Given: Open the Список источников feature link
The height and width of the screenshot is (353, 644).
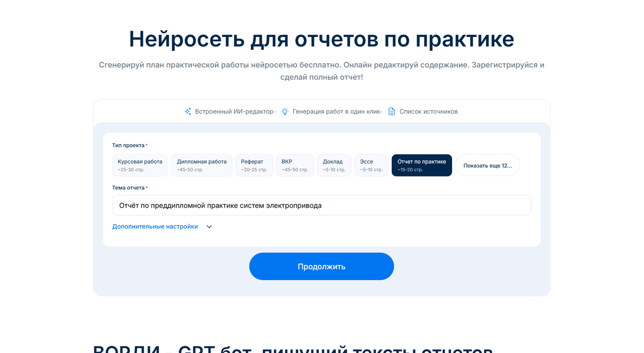Looking at the screenshot, I should [x=428, y=111].
